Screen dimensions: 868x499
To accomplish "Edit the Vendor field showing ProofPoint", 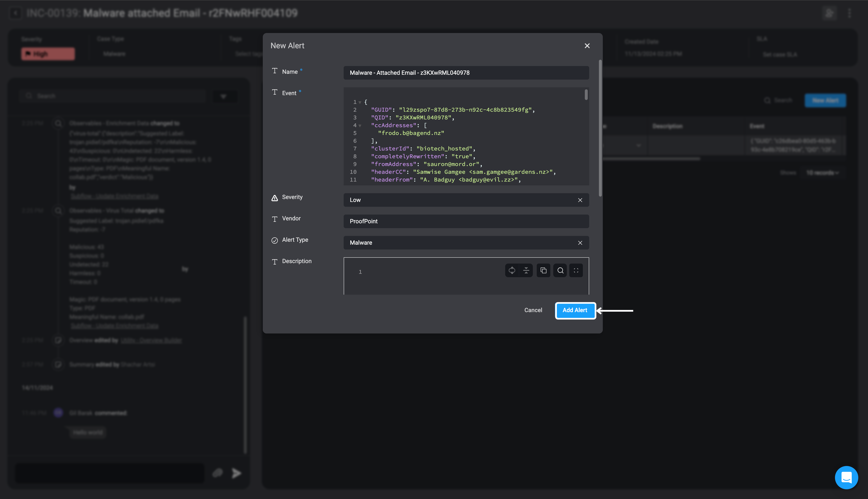I will point(466,221).
